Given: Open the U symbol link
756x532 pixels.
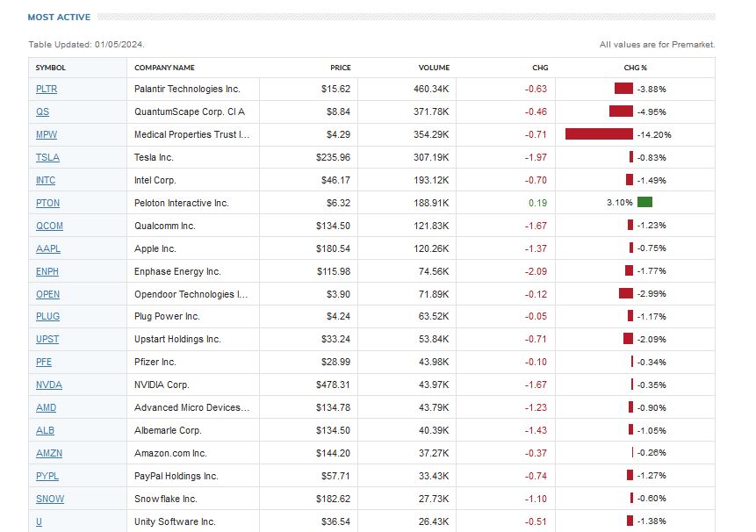Looking at the screenshot, I should [x=39, y=521].
